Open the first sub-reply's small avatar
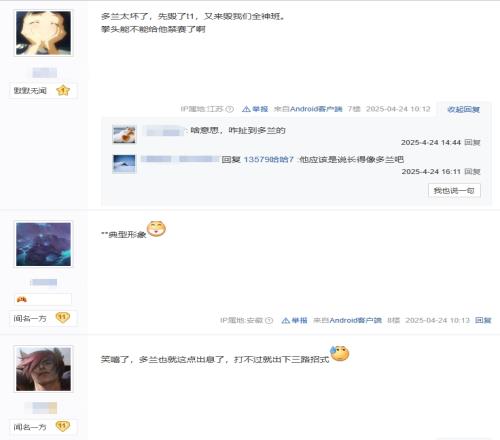 pos(124,135)
